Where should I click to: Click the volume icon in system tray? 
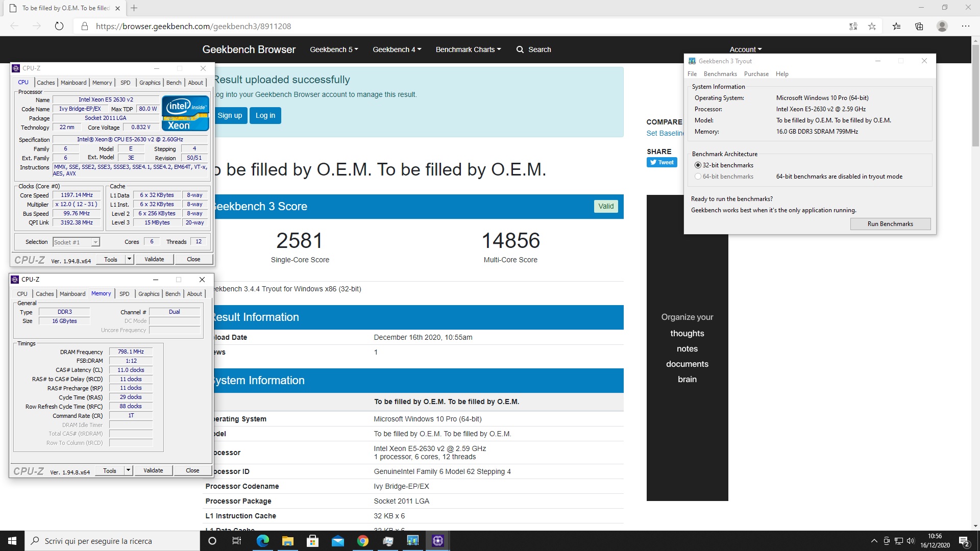[x=911, y=541]
